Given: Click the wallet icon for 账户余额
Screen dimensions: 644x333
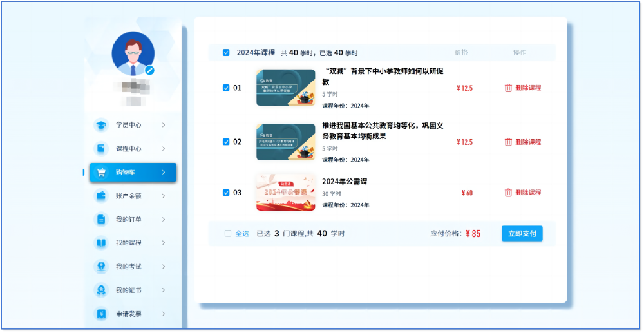Looking at the screenshot, I should coord(100,196).
